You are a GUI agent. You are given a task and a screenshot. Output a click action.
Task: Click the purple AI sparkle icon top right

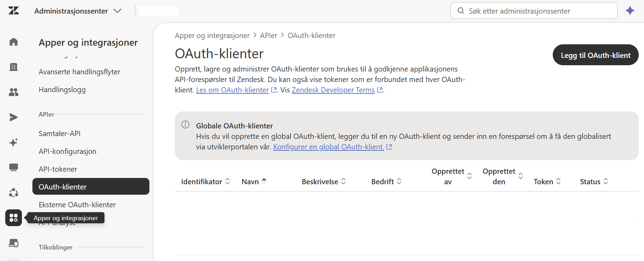click(x=630, y=10)
